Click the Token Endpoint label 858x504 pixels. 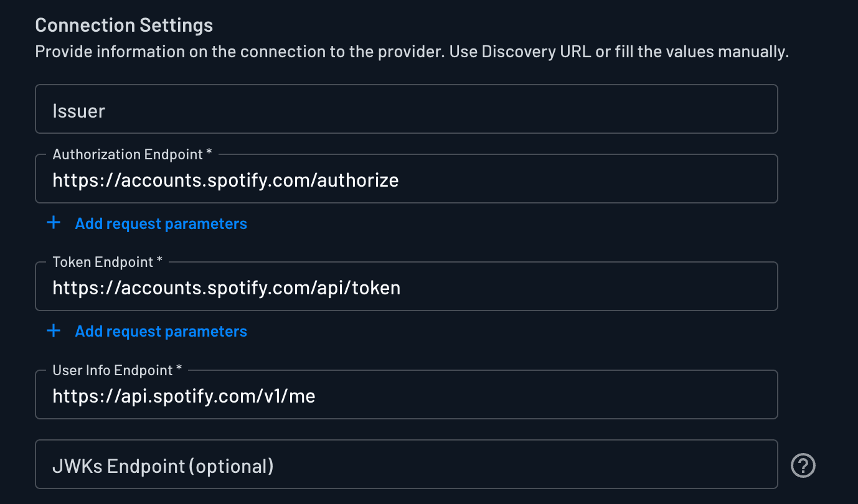click(x=100, y=261)
